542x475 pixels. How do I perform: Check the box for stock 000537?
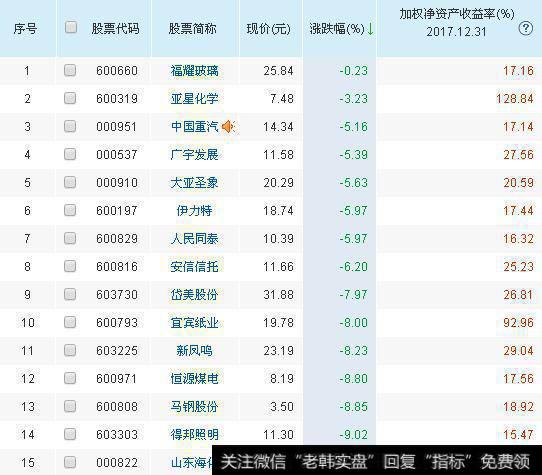coord(70,154)
